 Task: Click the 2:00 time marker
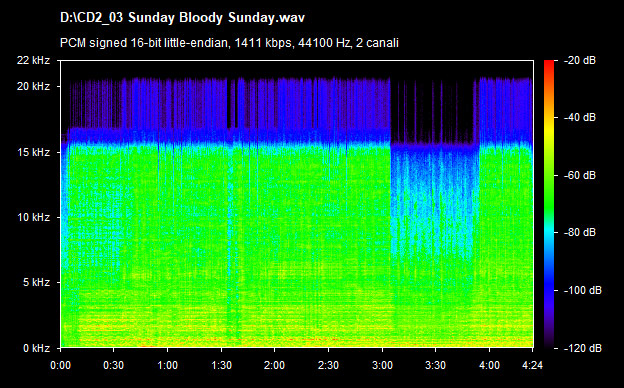click(275, 365)
